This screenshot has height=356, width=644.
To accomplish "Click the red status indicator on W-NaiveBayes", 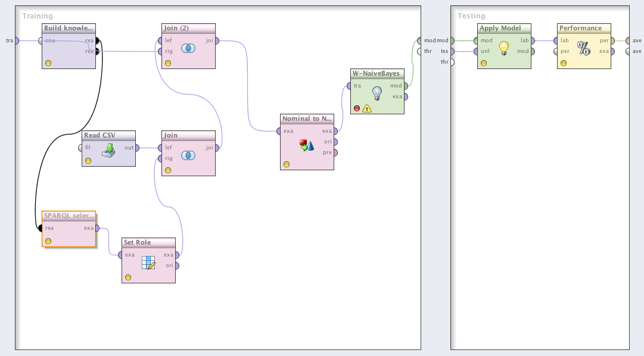I will [x=357, y=108].
